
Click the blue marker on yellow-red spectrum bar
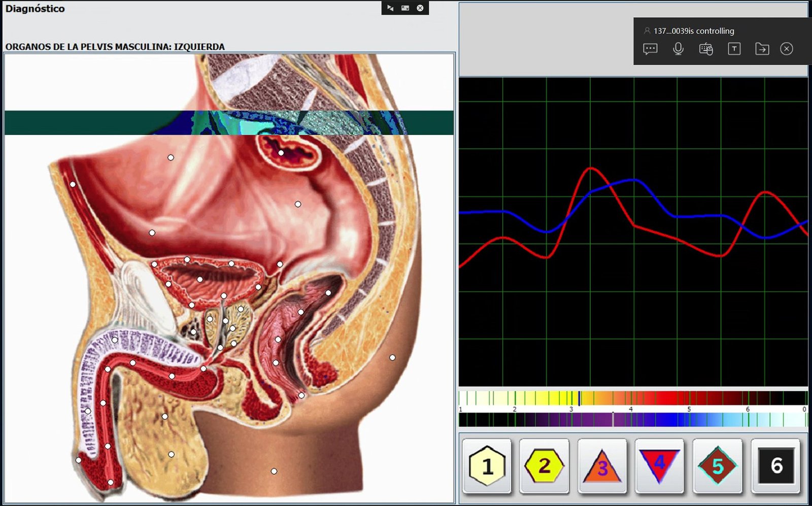[580, 398]
